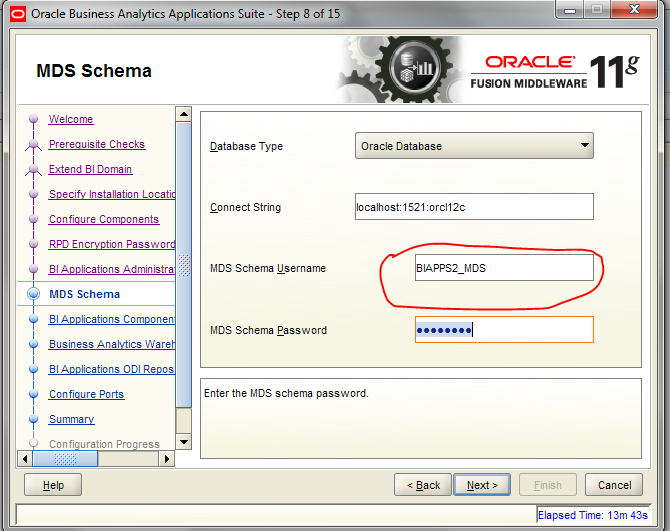The height and width of the screenshot is (531, 670).
Task: Click the horizontal scroll left arrow
Action: pyautogui.click(x=25, y=459)
